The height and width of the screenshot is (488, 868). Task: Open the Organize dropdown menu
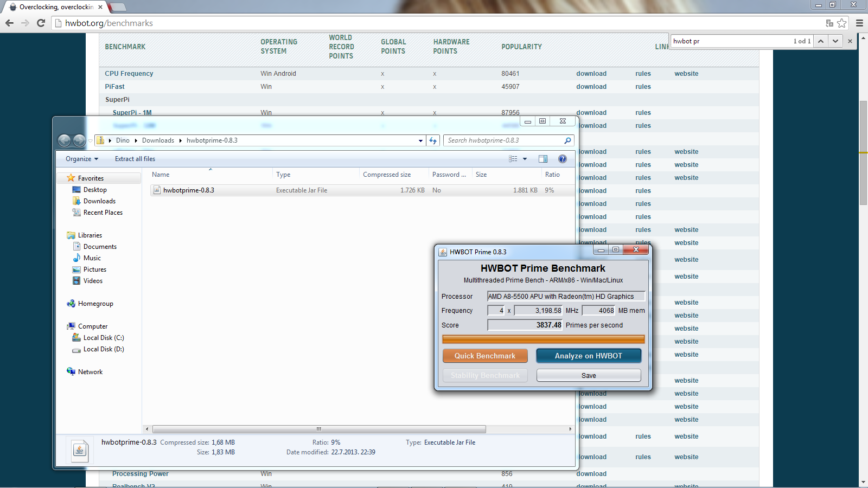82,159
